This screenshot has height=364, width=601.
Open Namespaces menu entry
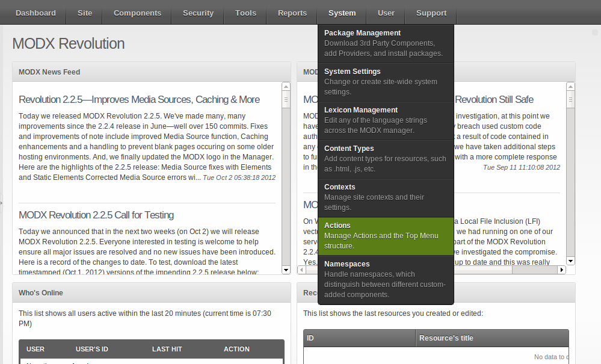[386, 279]
